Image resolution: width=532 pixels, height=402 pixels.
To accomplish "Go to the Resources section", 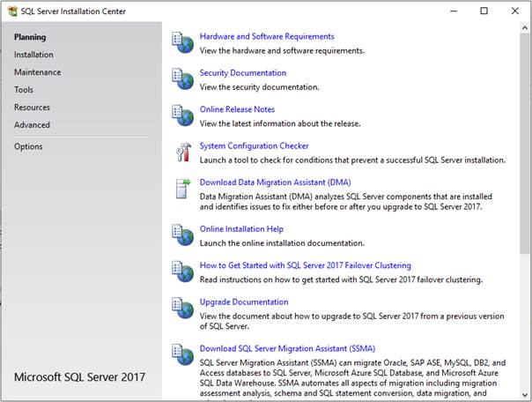I will pos(32,108).
